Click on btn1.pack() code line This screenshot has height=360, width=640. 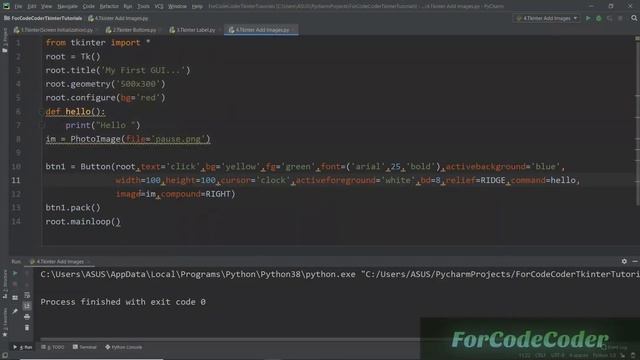[73, 208]
